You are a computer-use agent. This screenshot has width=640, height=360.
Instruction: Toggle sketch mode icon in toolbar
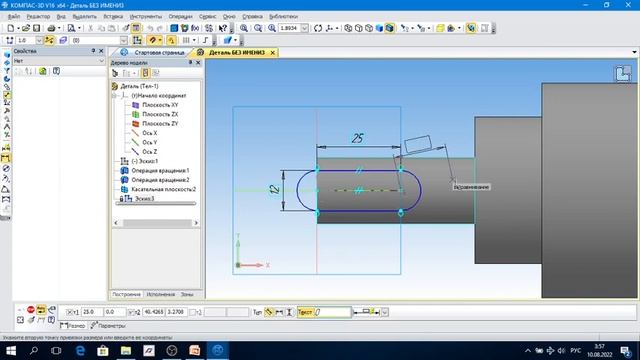coord(137,40)
